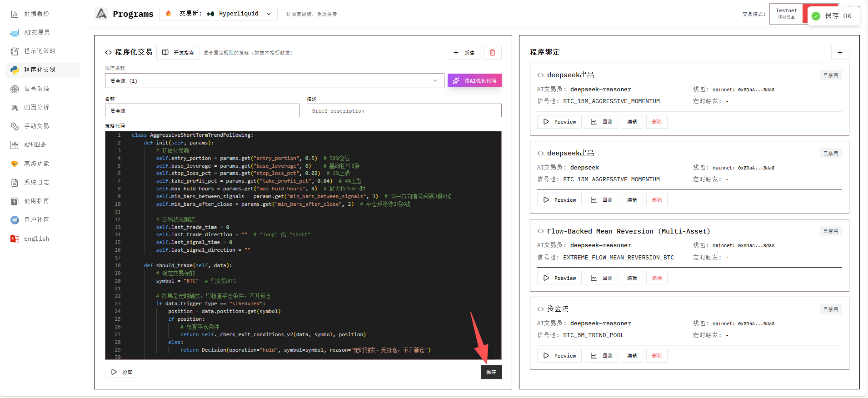Screen dimensions: 868x398
Task: Click EXTREME_FLOW_MEAN_REVERSION_BTC signal pool text
Action: [x=619, y=258]
